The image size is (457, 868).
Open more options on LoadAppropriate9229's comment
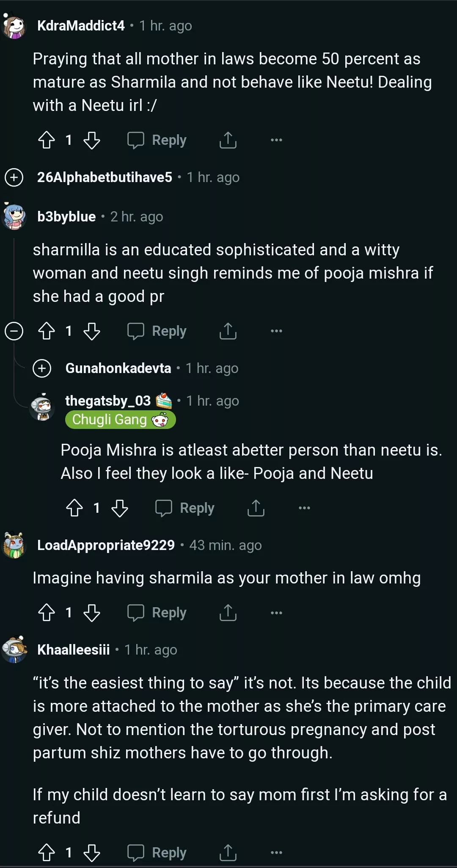click(276, 613)
